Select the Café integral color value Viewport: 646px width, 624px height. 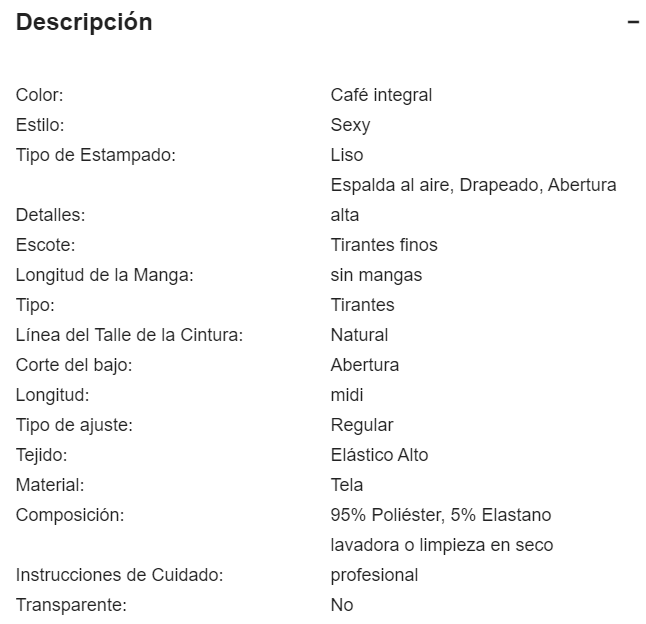(x=381, y=95)
